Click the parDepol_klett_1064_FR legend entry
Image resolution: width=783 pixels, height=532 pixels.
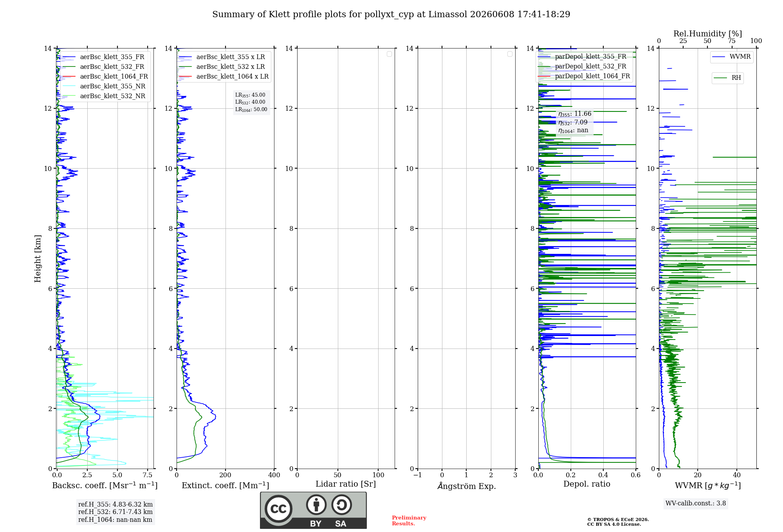584,76
